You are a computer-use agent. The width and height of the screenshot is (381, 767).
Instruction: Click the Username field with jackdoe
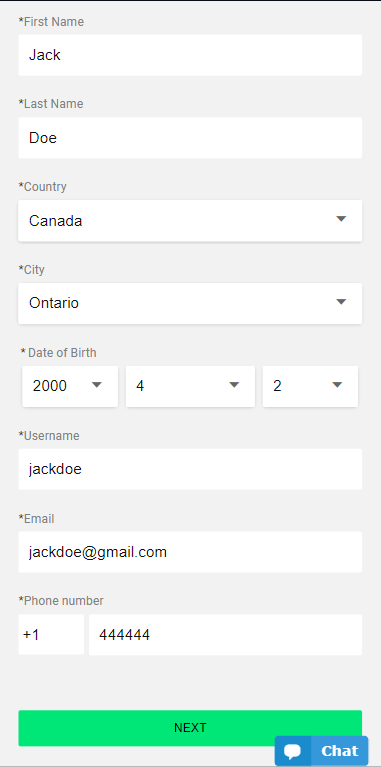pos(190,469)
